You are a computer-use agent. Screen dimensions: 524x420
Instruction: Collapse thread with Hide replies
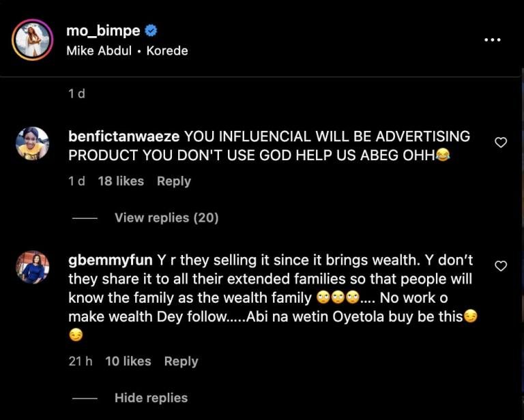(151, 397)
